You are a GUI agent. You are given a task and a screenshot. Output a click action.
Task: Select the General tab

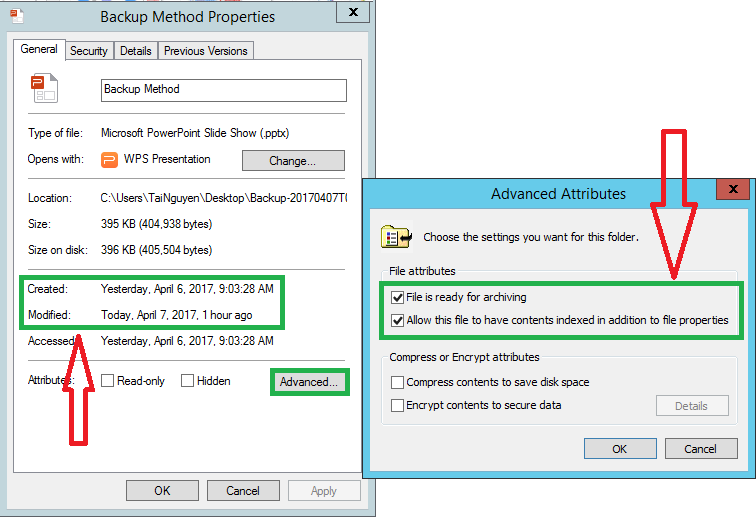coord(39,49)
